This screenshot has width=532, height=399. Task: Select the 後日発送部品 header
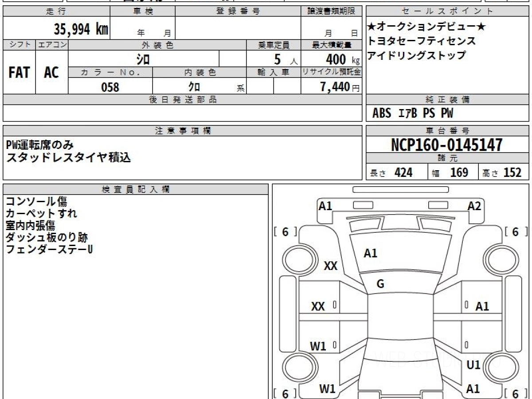tap(183, 100)
